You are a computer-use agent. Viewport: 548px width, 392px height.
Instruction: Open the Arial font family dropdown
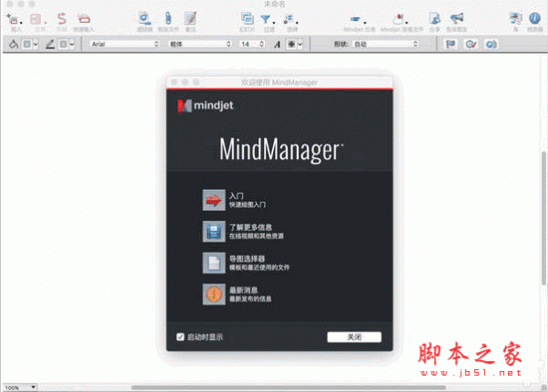tap(125, 44)
